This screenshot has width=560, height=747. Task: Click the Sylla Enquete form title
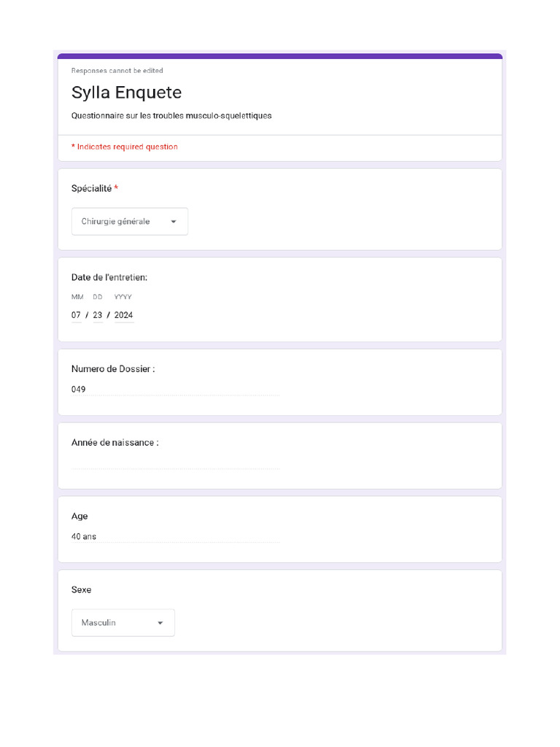[x=126, y=93]
